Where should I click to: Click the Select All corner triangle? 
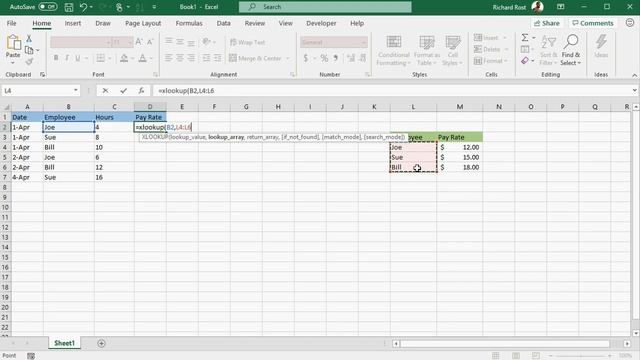click(x=6, y=107)
